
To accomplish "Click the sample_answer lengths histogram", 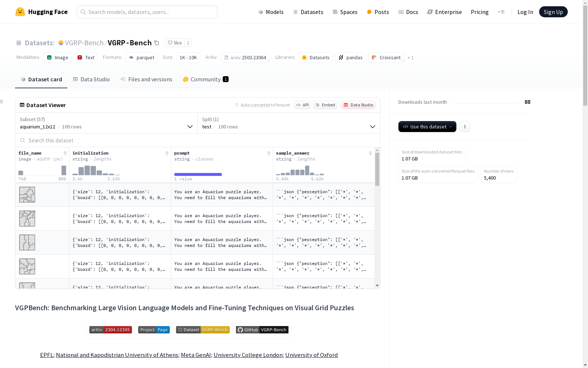I will [300, 170].
